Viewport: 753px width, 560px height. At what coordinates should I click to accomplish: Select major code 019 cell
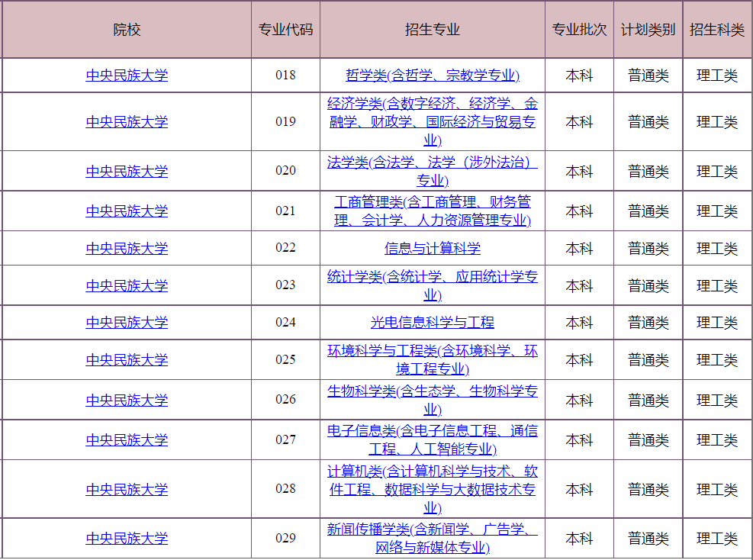click(x=286, y=122)
